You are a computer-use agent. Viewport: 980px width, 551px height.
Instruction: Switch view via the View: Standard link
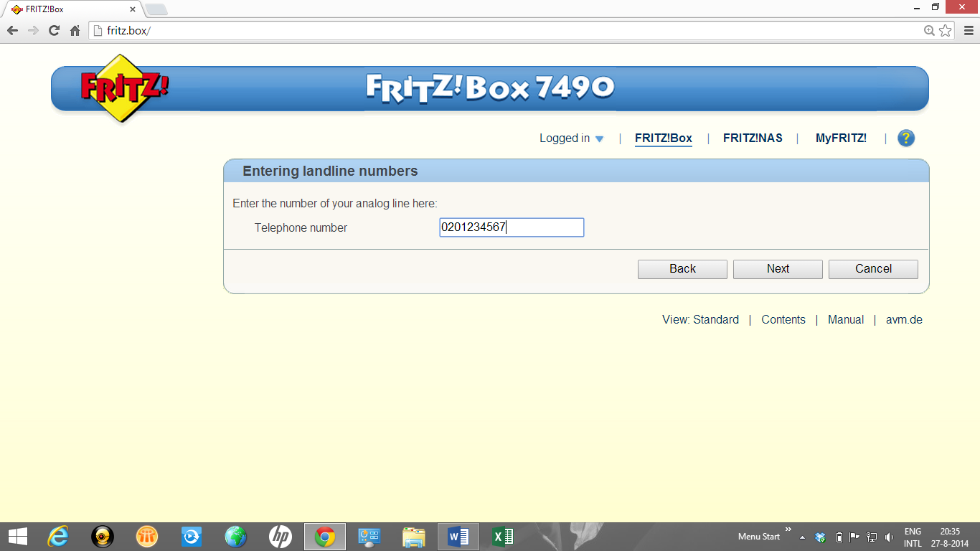[700, 320]
